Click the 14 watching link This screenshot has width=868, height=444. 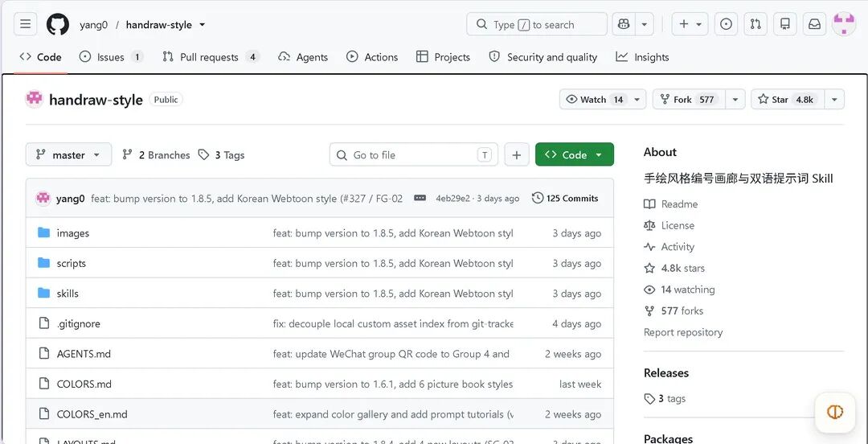pyautogui.click(x=679, y=290)
